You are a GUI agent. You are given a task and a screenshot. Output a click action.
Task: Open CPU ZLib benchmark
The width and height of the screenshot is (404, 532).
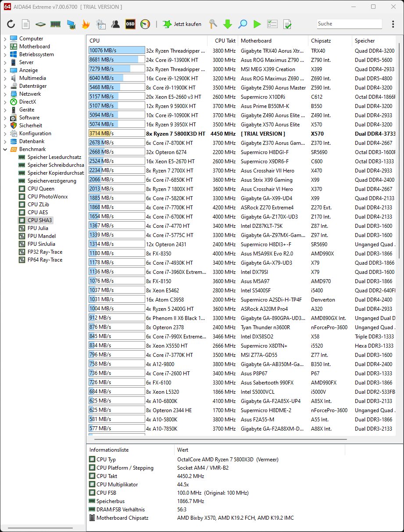[38, 205]
